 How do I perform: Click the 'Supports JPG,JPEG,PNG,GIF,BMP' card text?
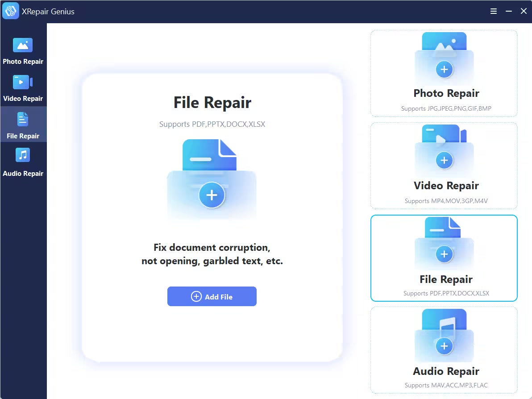click(446, 108)
